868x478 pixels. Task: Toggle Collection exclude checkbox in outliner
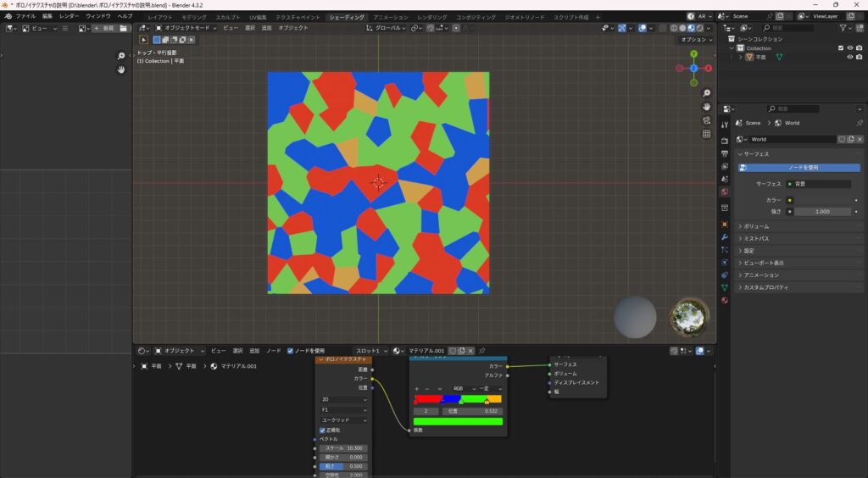pos(841,48)
